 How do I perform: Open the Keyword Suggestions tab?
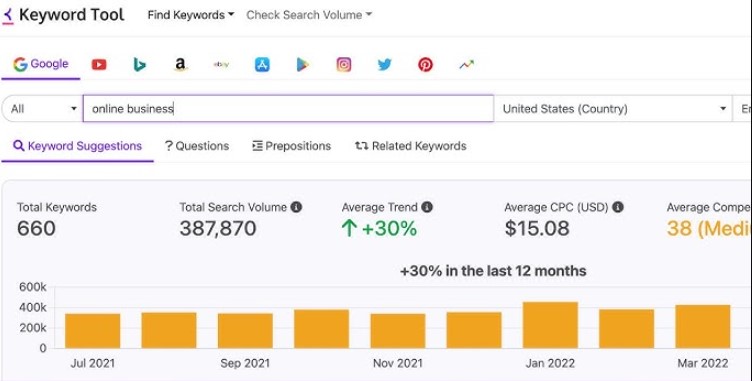[x=77, y=146]
